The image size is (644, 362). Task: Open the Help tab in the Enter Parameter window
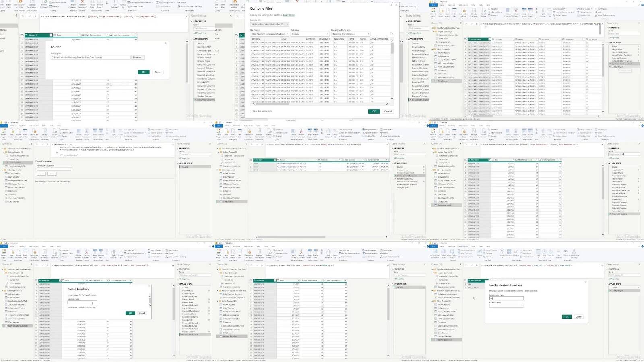(59, 126)
